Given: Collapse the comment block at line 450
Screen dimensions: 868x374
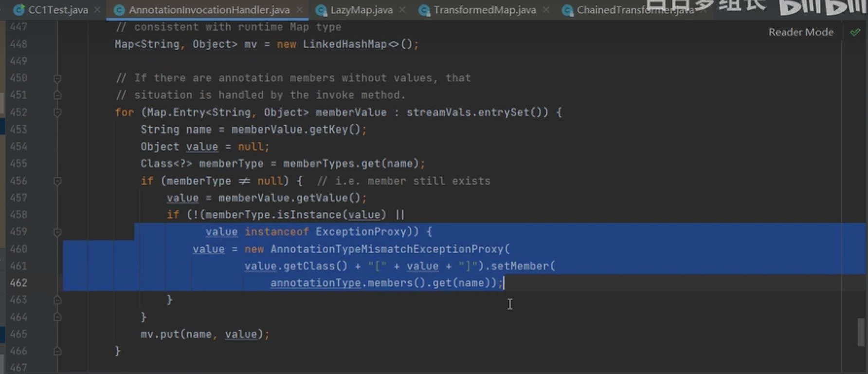Looking at the screenshot, I should click(x=57, y=78).
